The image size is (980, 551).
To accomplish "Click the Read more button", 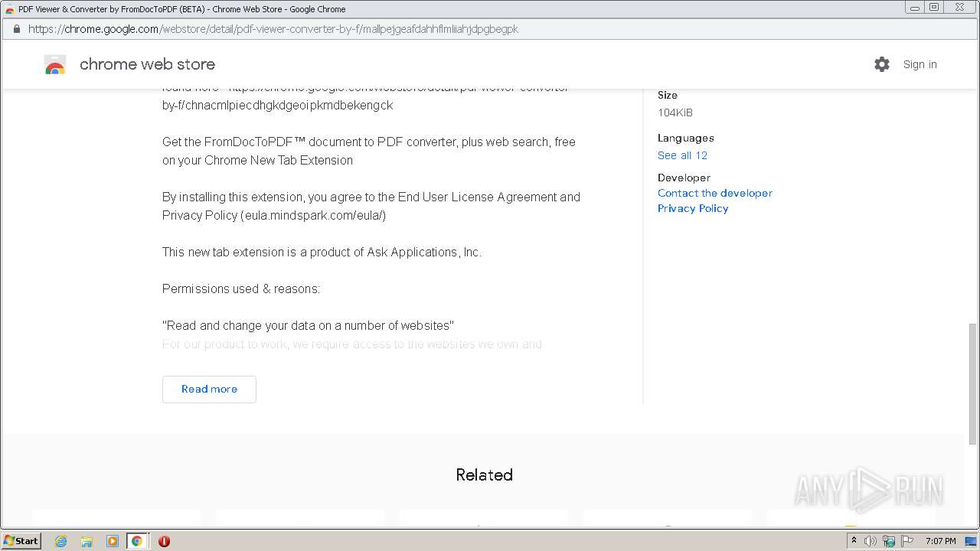I will (x=209, y=389).
